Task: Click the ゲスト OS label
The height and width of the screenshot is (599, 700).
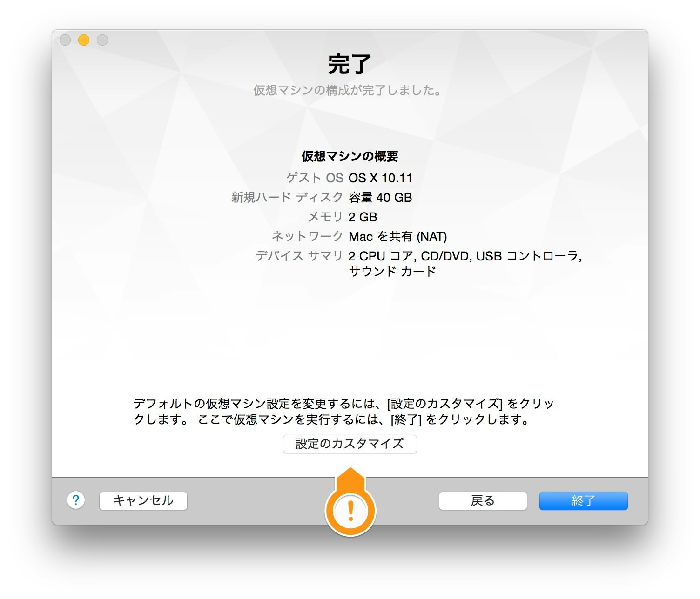Action: [x=315, y=178]
